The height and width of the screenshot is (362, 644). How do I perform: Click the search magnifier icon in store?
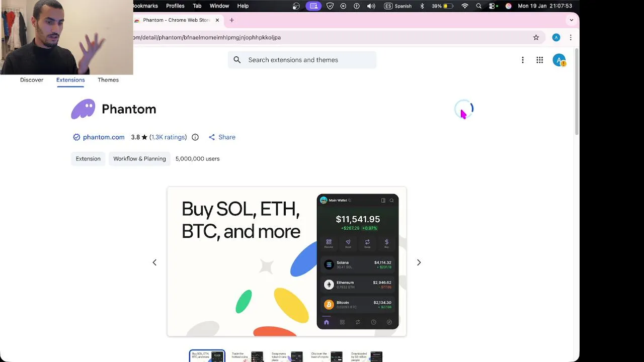coord(237,60)
